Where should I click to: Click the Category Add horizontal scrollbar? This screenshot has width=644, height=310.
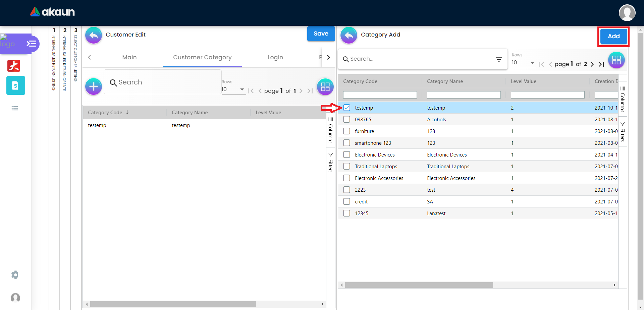[x=419, y=285]
